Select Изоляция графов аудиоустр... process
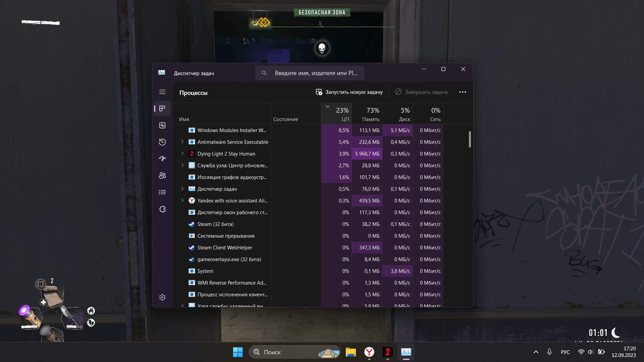Viewport: 644px width, 362px height. [308, 177]
